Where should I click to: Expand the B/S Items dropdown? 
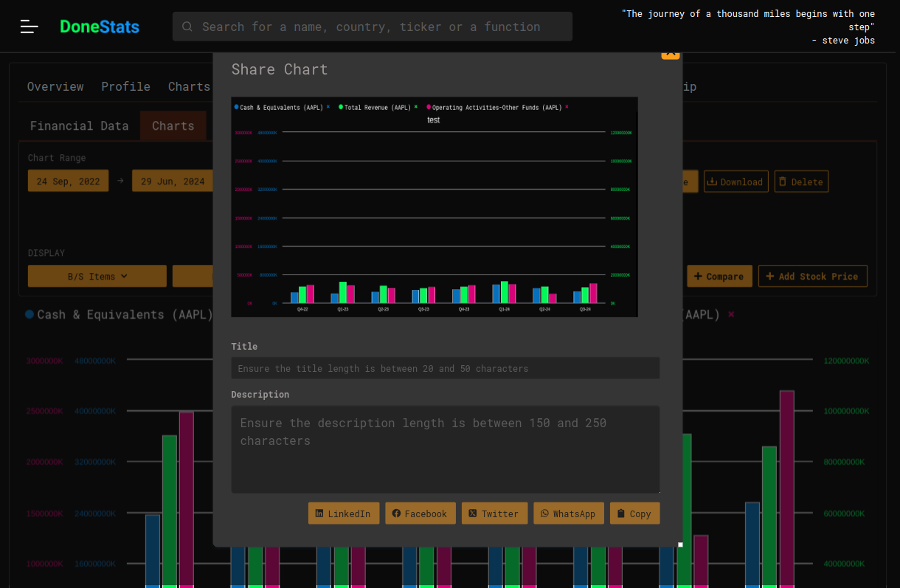click(x=97, y=276)
